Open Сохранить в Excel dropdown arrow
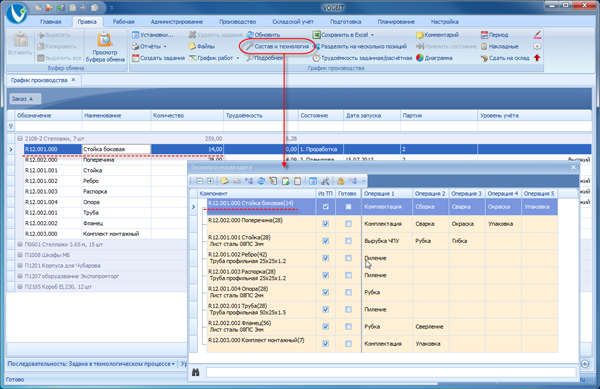 tap(372, 35)
